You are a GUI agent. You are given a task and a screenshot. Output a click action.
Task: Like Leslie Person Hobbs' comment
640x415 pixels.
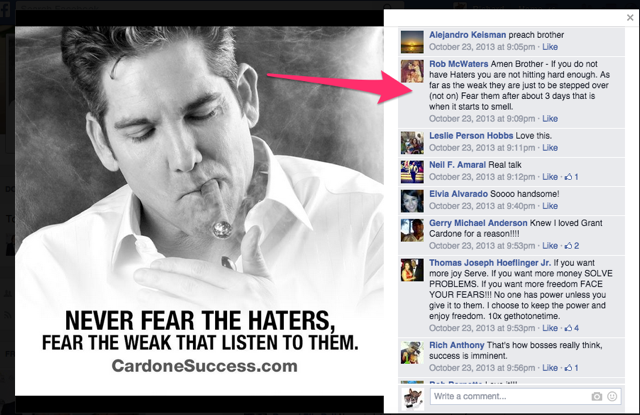point(550,148)
